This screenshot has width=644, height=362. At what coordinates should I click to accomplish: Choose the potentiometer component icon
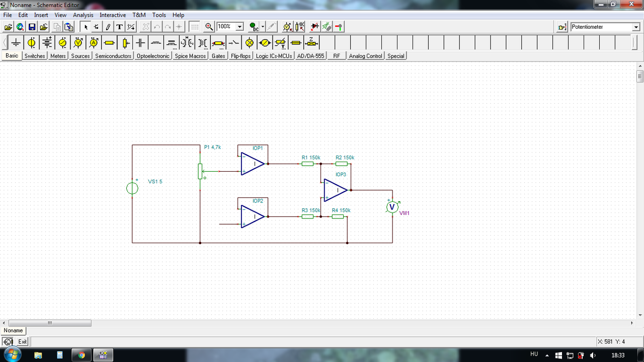click(x=125, y=42)
